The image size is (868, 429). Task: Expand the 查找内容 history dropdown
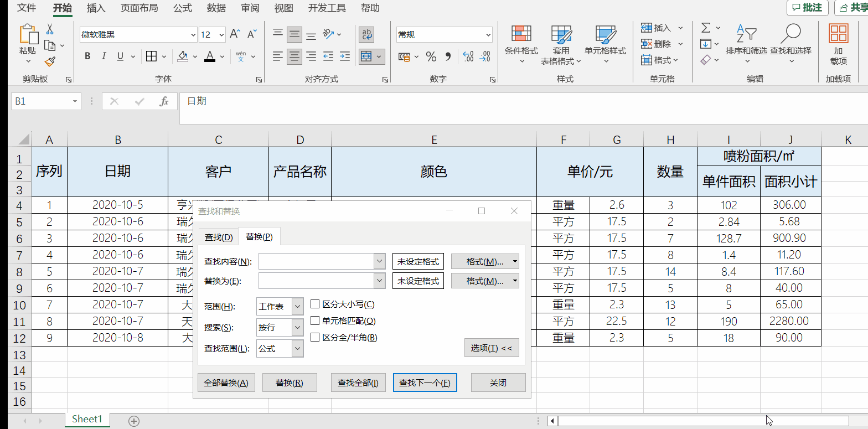point(380,261)
